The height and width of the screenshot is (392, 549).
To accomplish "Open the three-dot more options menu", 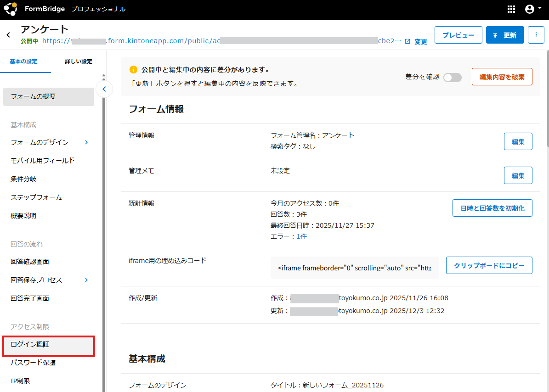I will click(536, 35).
